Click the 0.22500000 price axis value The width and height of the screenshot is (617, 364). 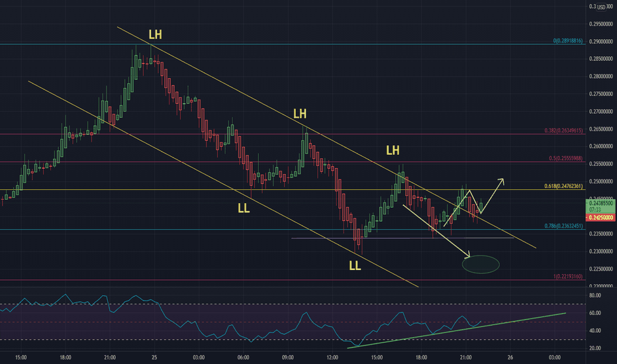601,269
